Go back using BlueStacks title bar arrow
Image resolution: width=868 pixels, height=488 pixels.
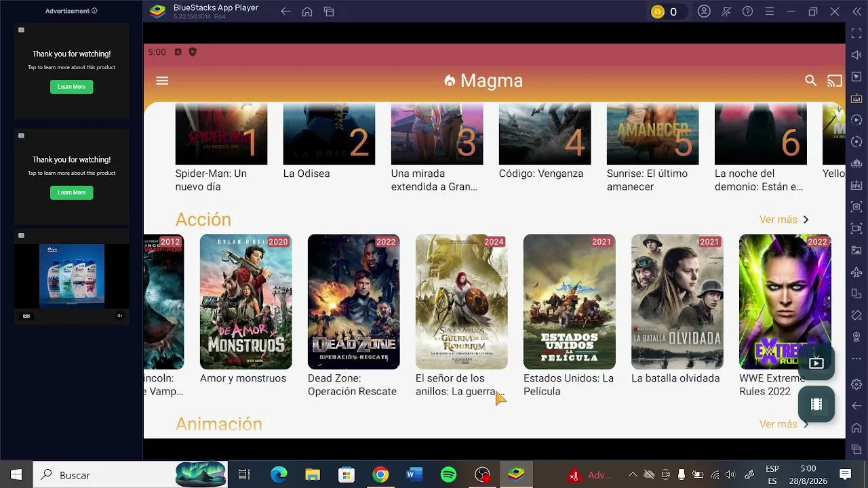pos(285,12)
